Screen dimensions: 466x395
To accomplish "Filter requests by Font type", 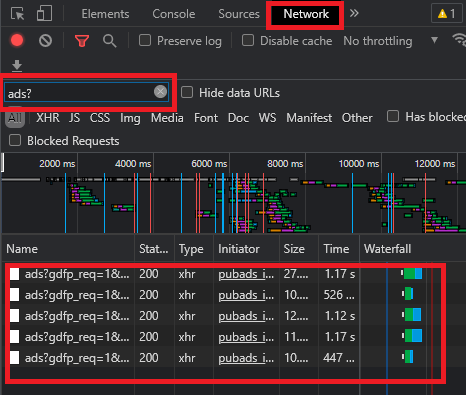I will coord(206,118).
